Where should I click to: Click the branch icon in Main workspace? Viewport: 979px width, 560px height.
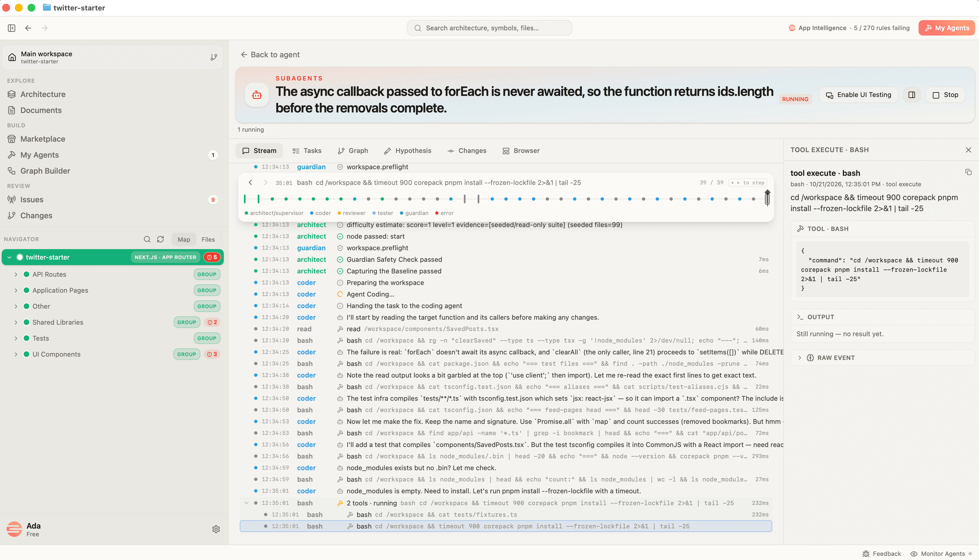pos(214,57)
